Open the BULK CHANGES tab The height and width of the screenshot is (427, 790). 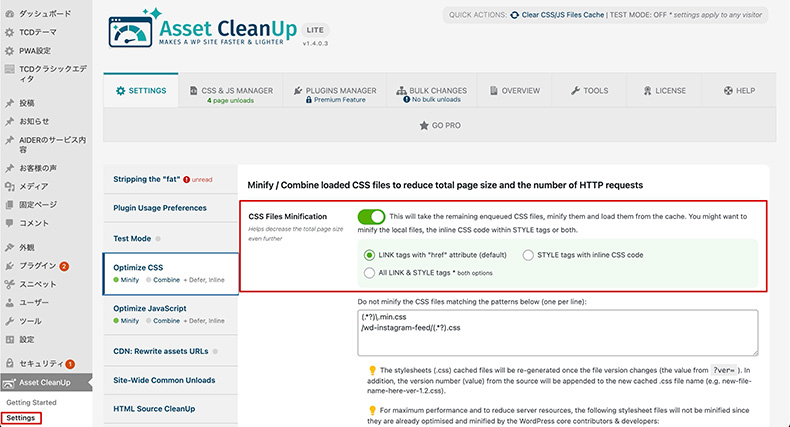pos(432,91)
